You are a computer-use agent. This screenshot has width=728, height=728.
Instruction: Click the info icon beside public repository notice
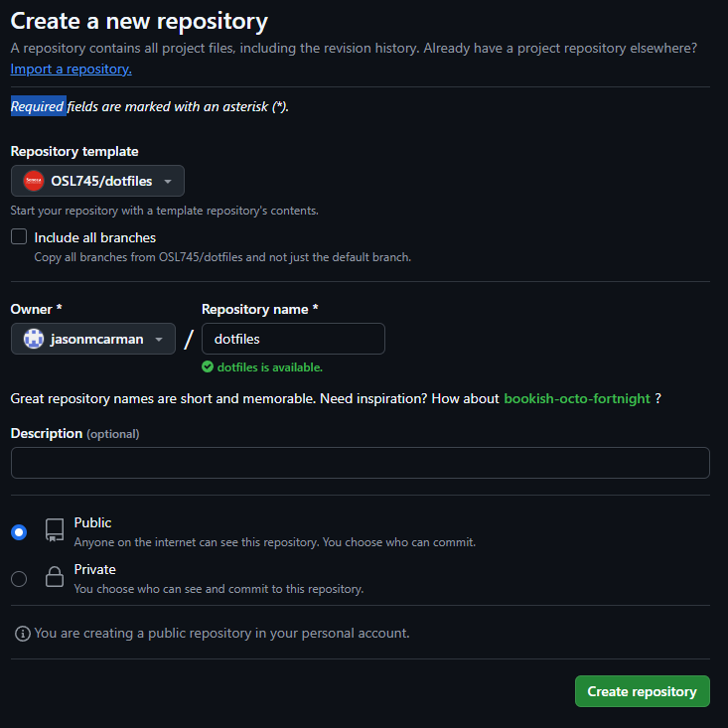coord(22,634)
